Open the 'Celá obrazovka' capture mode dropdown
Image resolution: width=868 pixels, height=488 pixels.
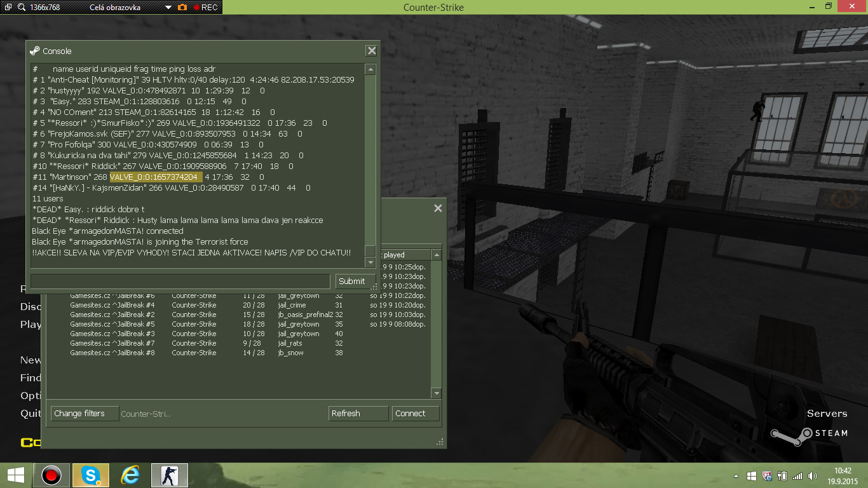(x=168, y=7)
